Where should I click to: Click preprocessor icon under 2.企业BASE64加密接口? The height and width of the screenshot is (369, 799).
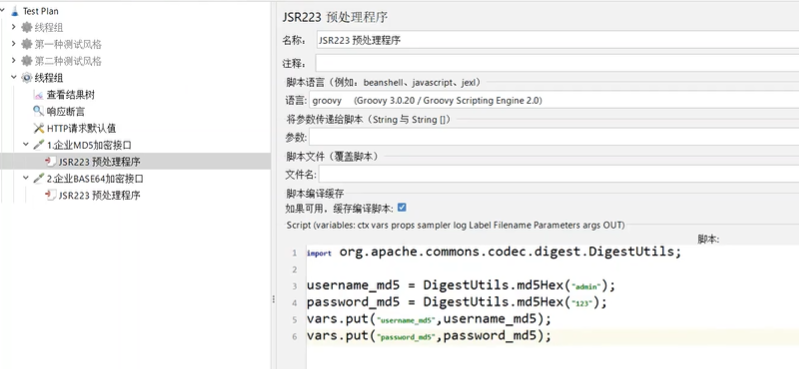click(x=50, y=195)
